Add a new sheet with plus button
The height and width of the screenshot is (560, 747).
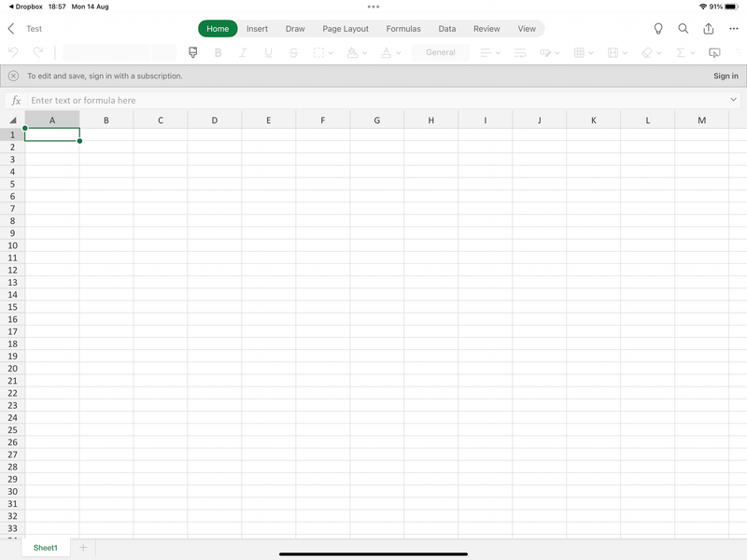click(x=83, y=548)
